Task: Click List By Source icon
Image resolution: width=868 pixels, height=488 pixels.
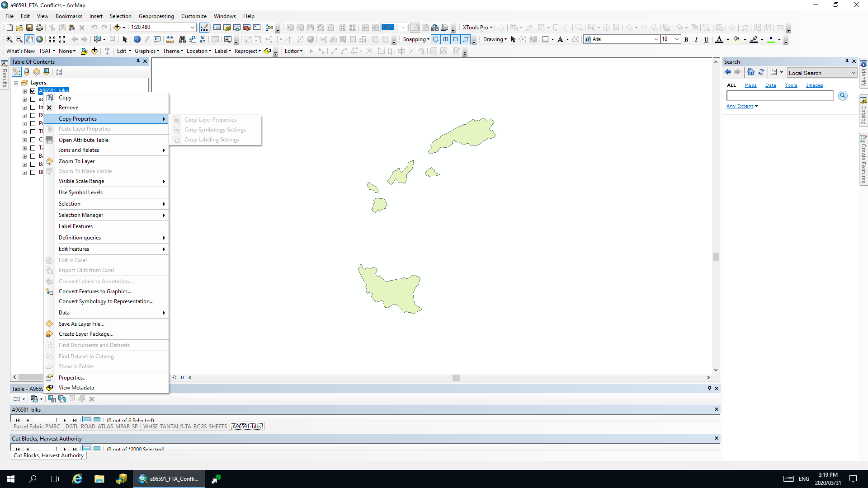Action: pos(27,72)
